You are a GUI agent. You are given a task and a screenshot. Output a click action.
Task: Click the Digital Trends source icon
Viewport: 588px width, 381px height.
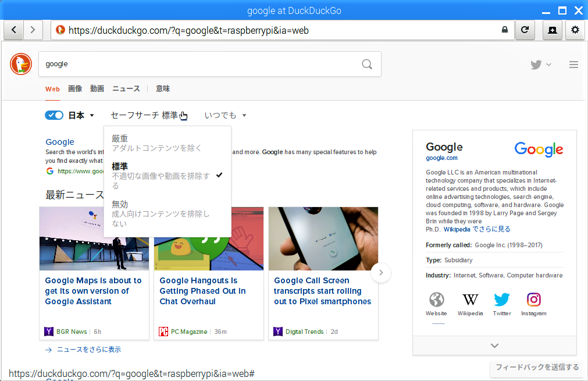pyautogui.click(x=278, y=332)
